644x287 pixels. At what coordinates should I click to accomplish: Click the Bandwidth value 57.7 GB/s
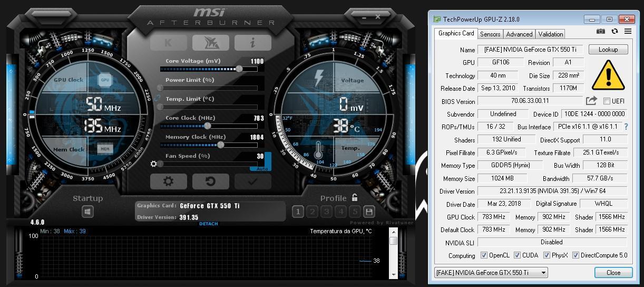pyautogui.click(x=600, y=178)
